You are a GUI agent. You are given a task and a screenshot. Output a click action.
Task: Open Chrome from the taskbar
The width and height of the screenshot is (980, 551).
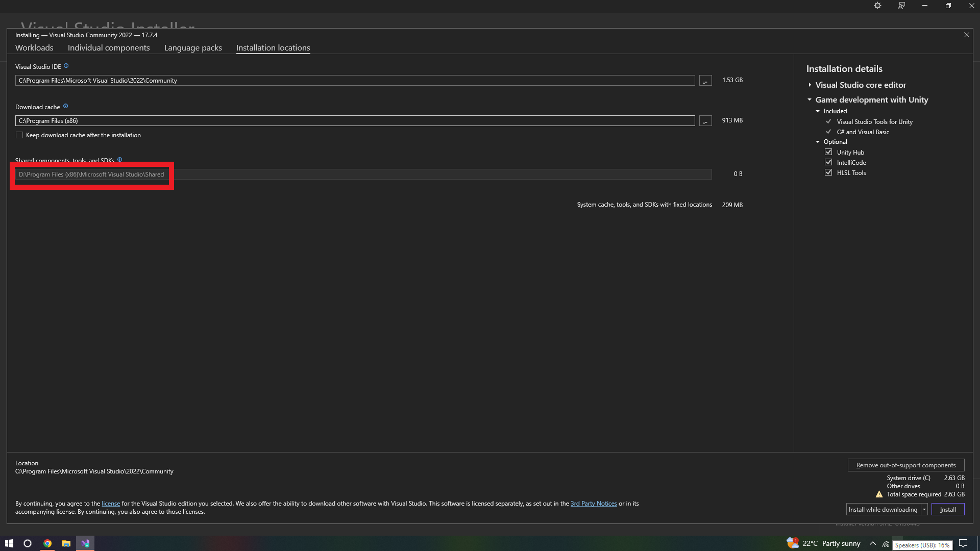(x=47, y=543)
